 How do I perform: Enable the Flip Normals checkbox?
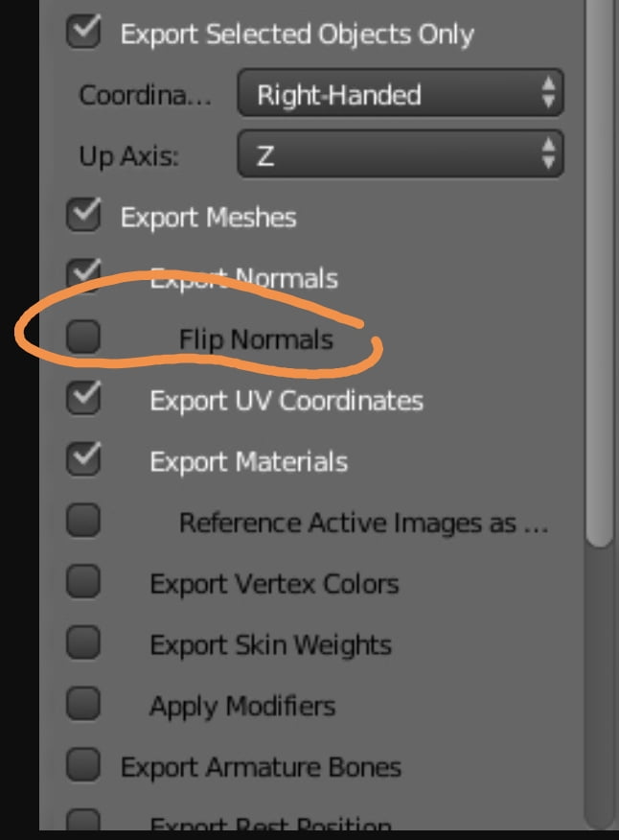pos(83,337)
